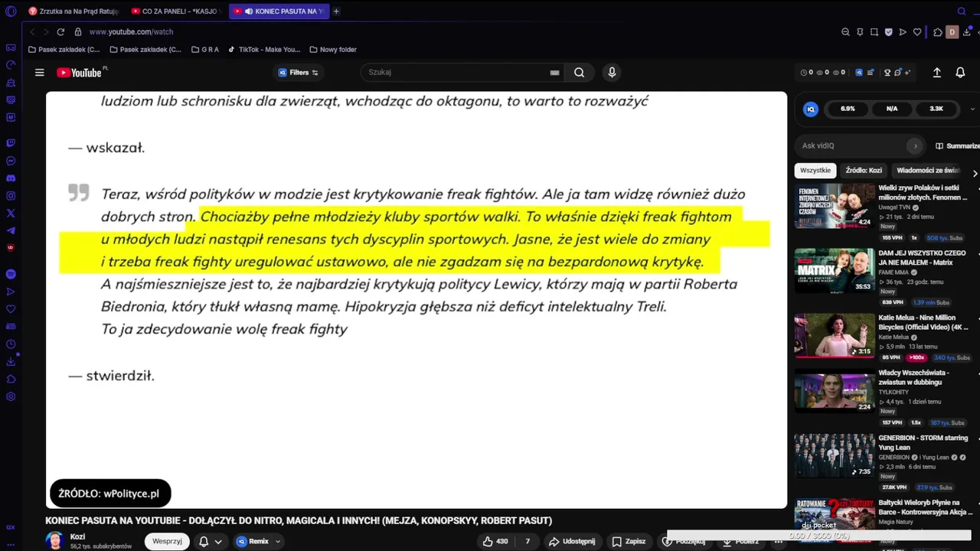
Task: Open Discord in Opera sidebar
Action: coord(11,178)
